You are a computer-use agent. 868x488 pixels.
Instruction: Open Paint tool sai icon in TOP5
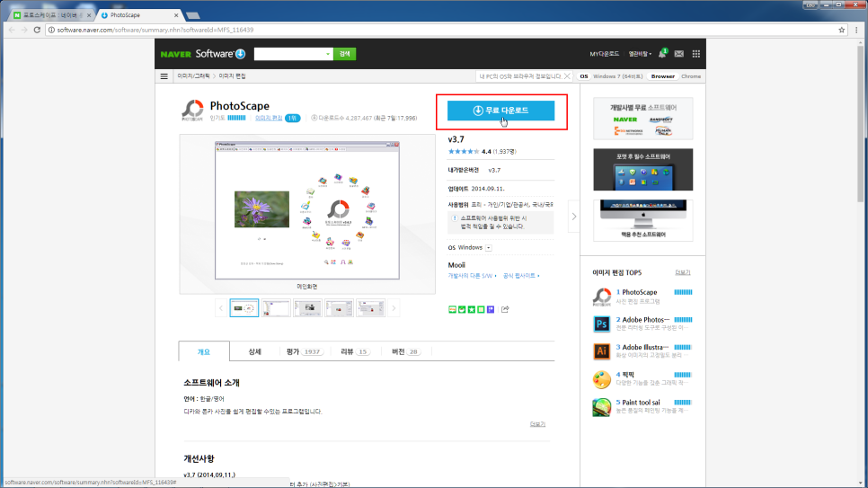click(x=602, y=407)
